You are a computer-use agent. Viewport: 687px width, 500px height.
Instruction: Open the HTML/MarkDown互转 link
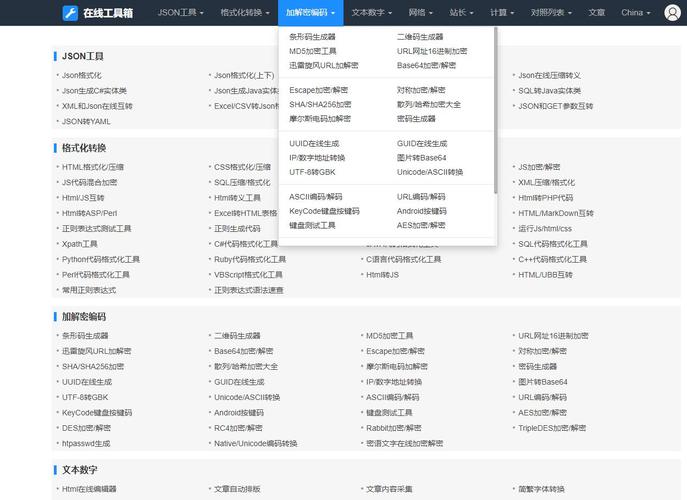point(556,213)
